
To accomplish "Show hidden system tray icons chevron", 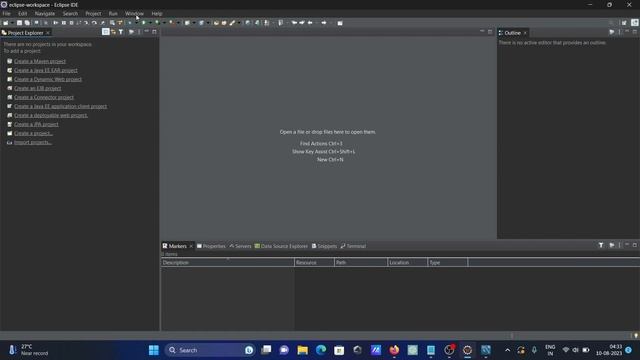I will 507,350.
